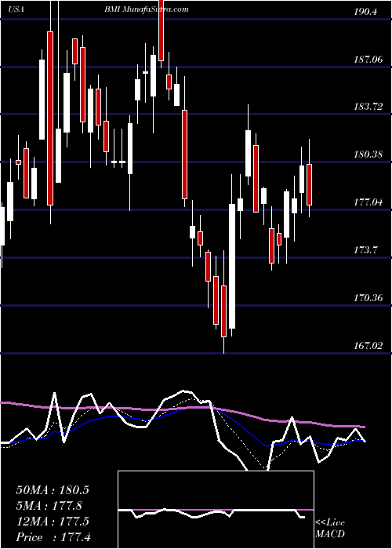Click the <<Live MACD label
This screenshot has width=392, height=549.
pyautogui.click(x=330, y=529)
